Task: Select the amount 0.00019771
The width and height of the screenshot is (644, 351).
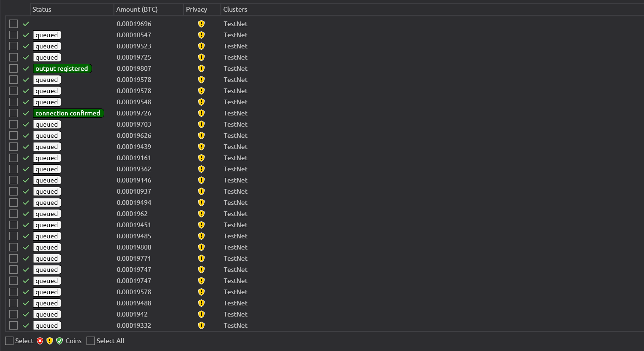Action: (134, 258)
